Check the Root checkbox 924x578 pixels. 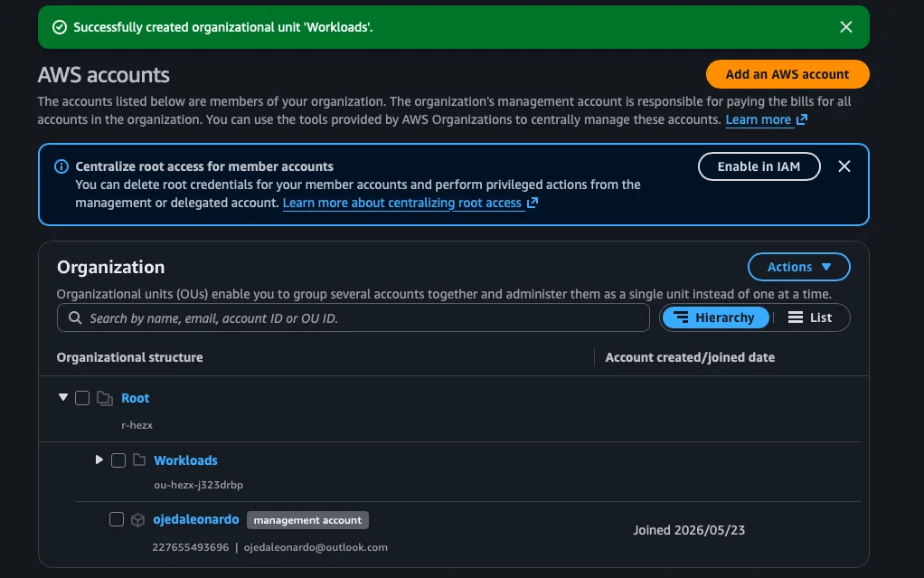tap(82, 398)
